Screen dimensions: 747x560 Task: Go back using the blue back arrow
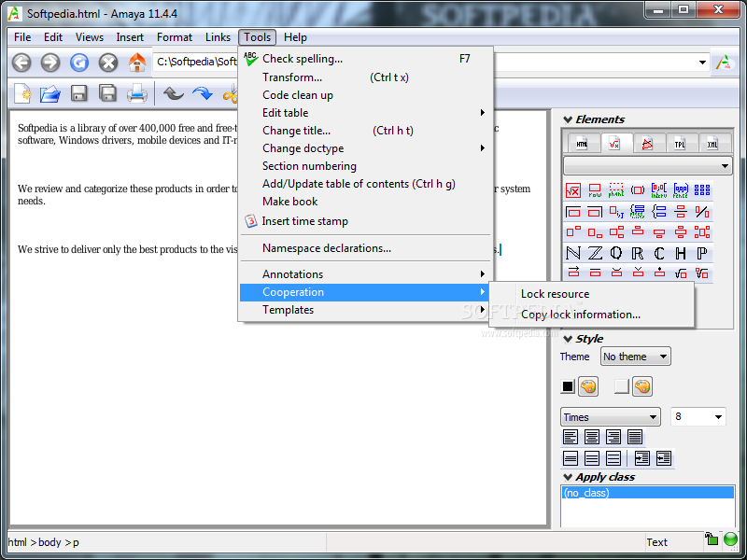tap(21, 63)
